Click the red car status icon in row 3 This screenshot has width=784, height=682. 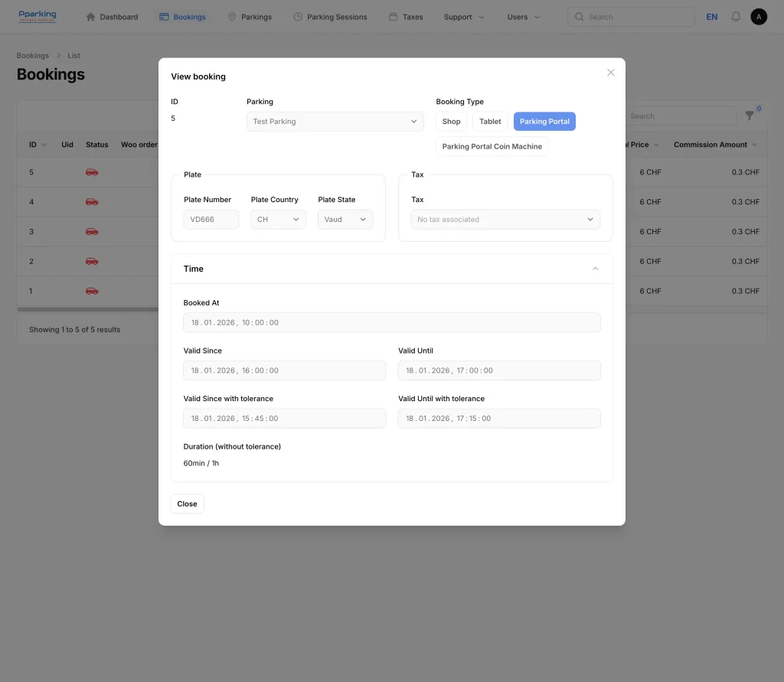92,231
